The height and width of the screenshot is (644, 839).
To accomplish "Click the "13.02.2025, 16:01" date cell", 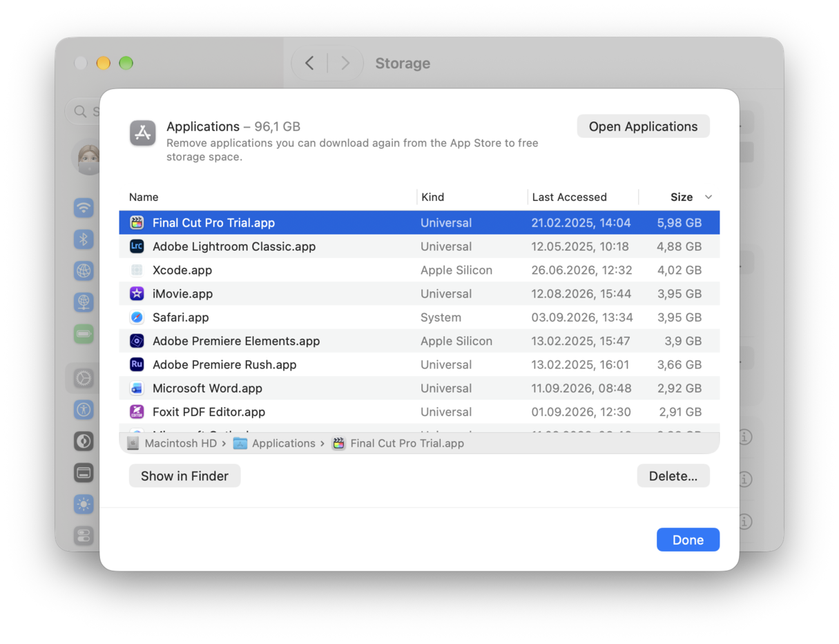I will 580,364.
